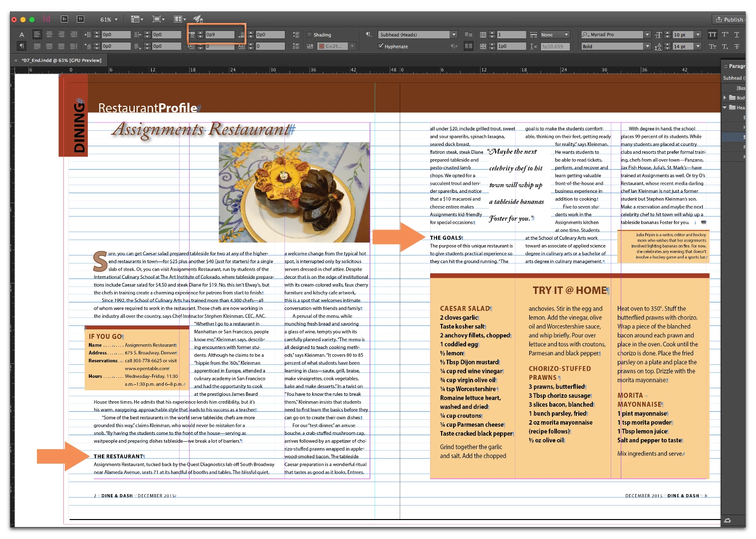Collapse the Heads style group folder

pos(725,107)
